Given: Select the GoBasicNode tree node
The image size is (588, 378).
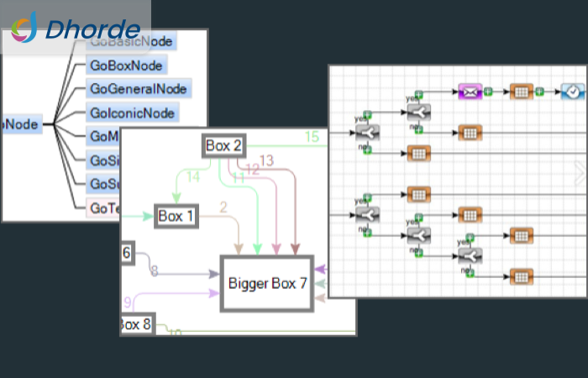Looking at the screenshot, I should [131, 41].
